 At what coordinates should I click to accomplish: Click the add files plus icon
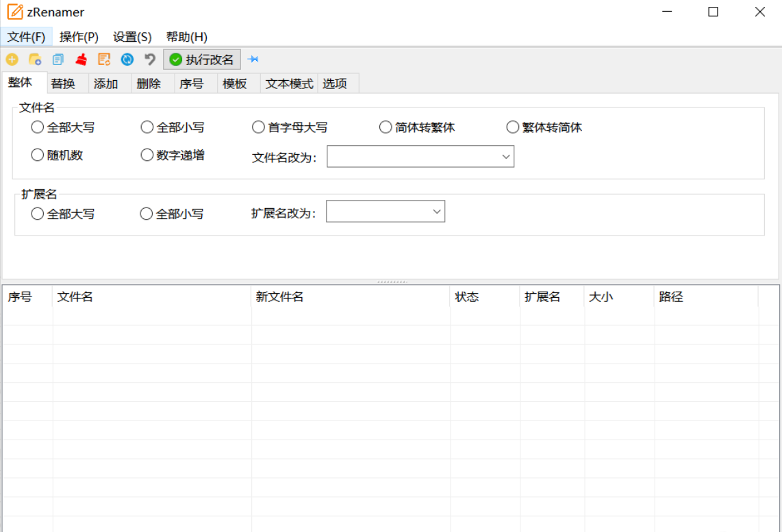(12, 60)
